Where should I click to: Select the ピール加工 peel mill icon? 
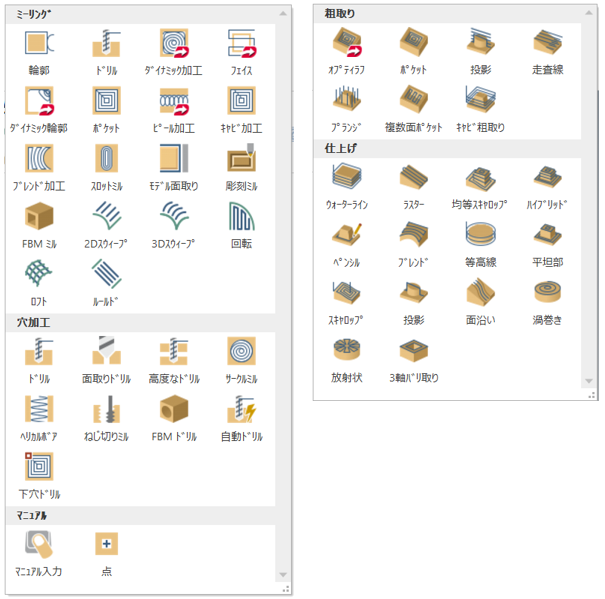point(174,102)
